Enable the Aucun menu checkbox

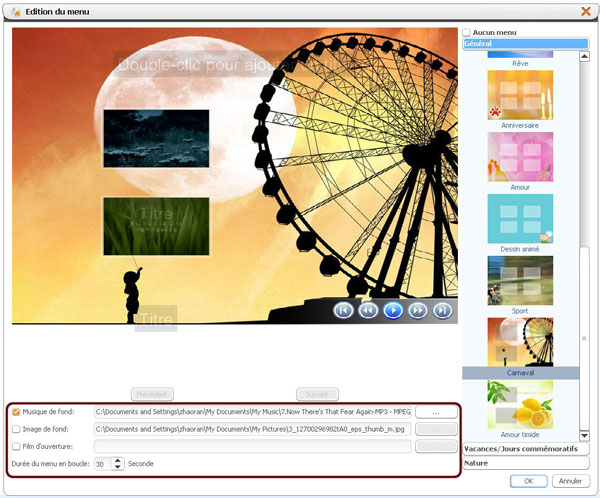pyautogui.click(x=466, y=33)
